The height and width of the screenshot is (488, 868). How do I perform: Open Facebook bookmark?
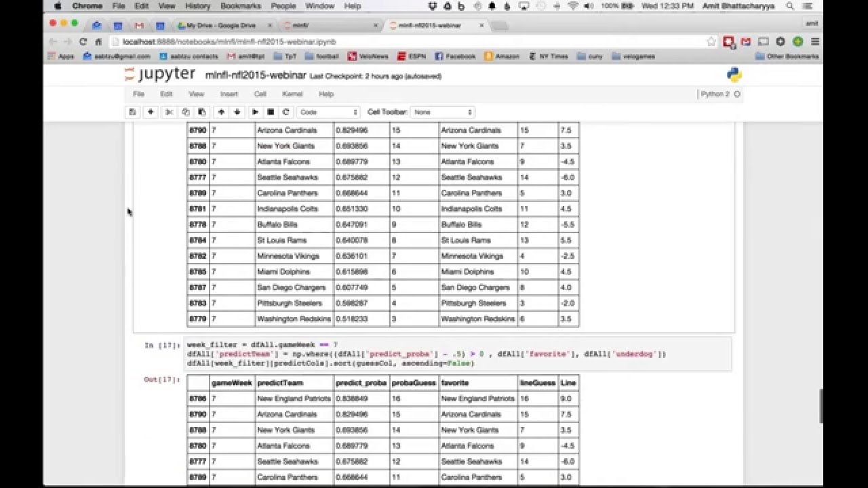455,56
